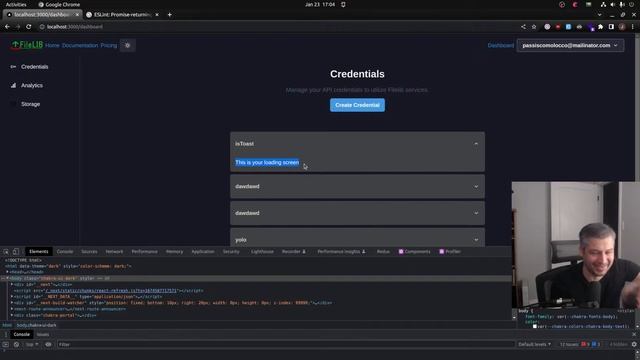Toggle the DevTools device toolbar
640x360 pixels.
(16, 252)
